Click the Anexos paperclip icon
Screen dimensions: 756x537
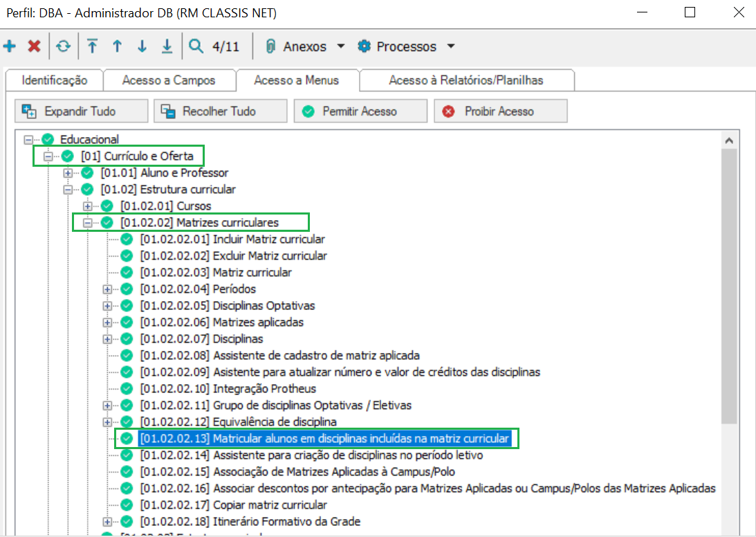coord(270,46)
